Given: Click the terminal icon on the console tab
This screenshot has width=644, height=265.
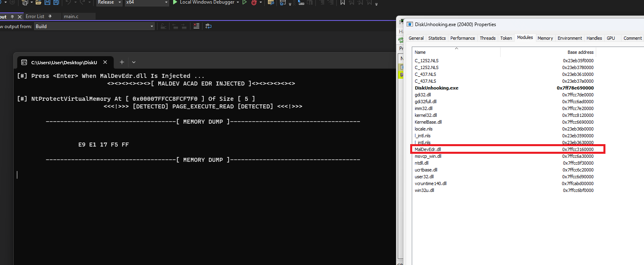Looking at the screenshot, I should point(24,62).
